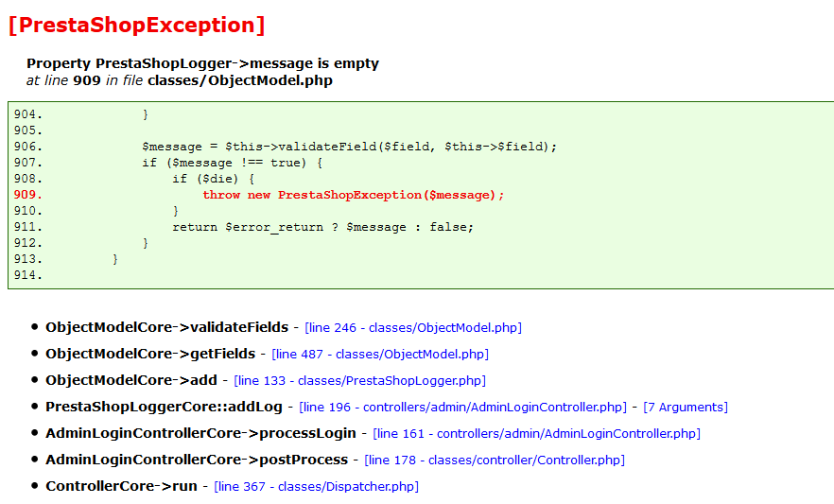Click line 906 validateField code

pyautogui.click(x=350, y=147)
